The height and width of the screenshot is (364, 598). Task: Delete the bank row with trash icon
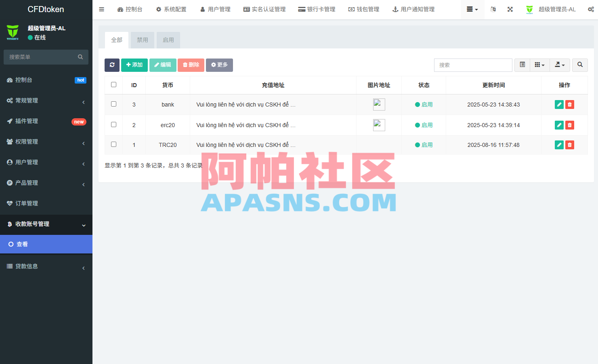(570, 105)
